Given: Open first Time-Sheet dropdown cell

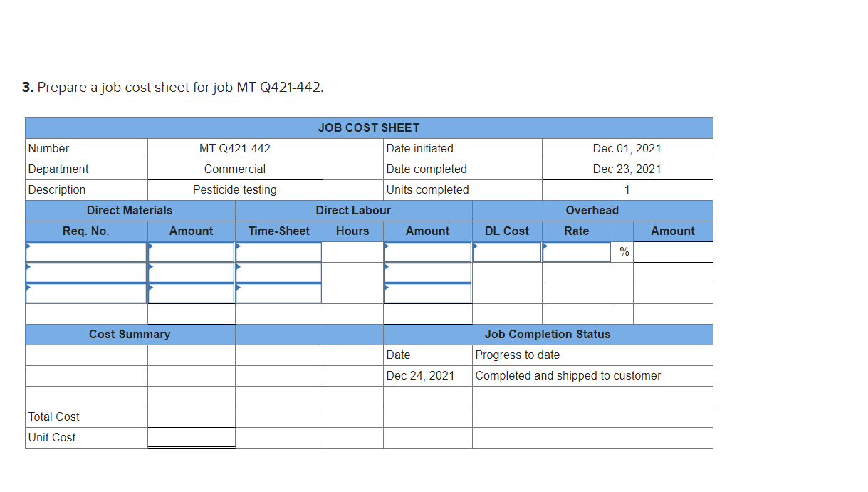Looking at the screenshot, I should [279, 252].
